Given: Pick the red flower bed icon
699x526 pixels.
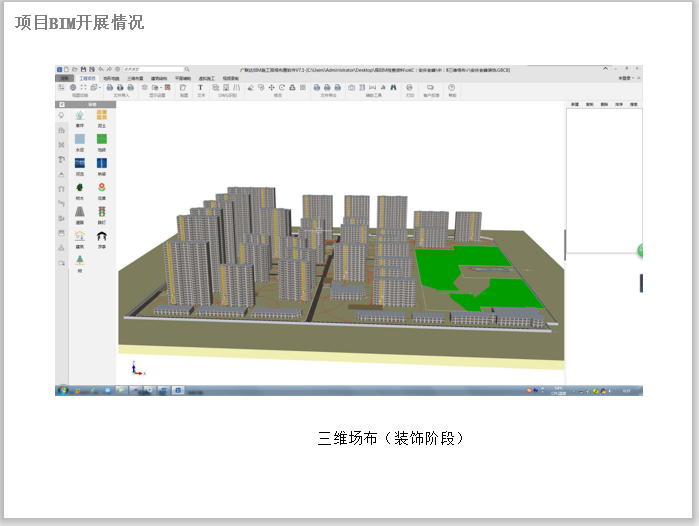Looking at the screenshot, I should (101, 187).
